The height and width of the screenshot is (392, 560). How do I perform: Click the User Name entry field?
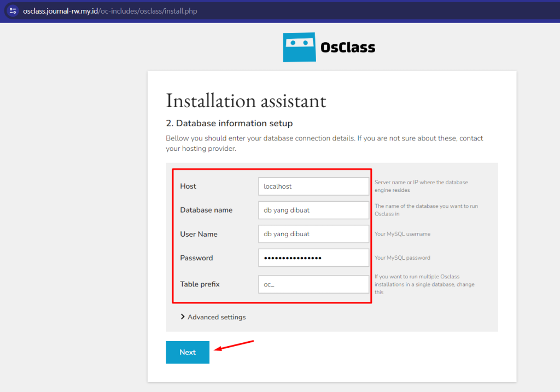tap(313, 233)
